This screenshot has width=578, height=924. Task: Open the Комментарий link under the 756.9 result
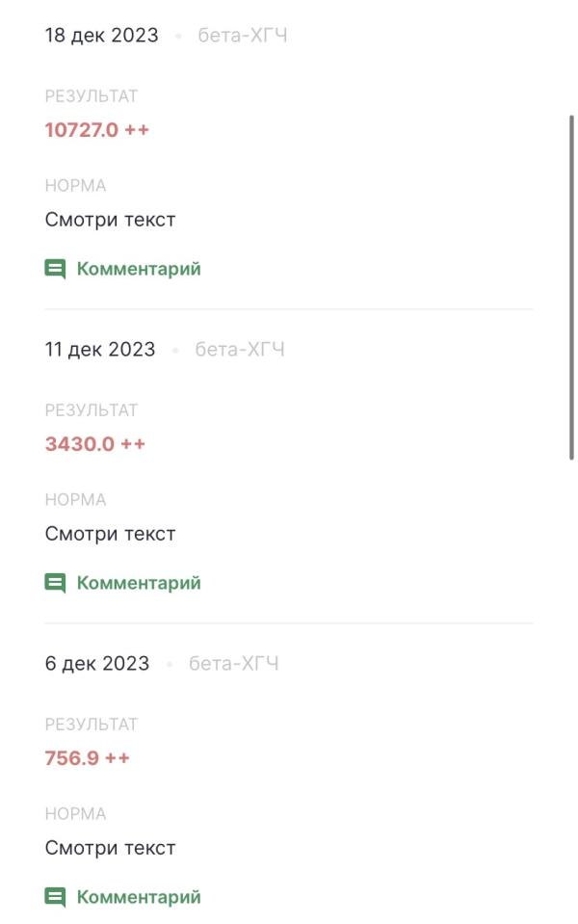(139, 897)
